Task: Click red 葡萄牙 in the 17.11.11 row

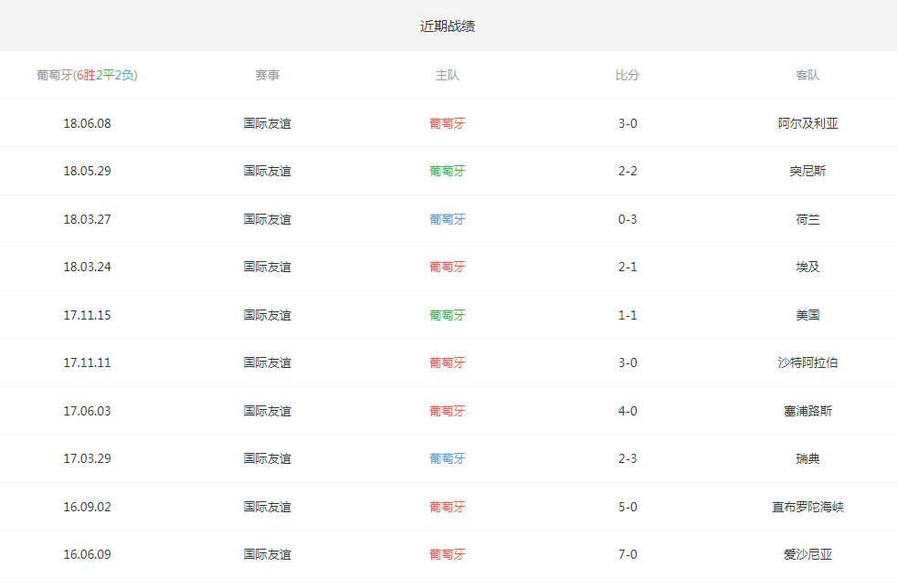Action: 448,362
